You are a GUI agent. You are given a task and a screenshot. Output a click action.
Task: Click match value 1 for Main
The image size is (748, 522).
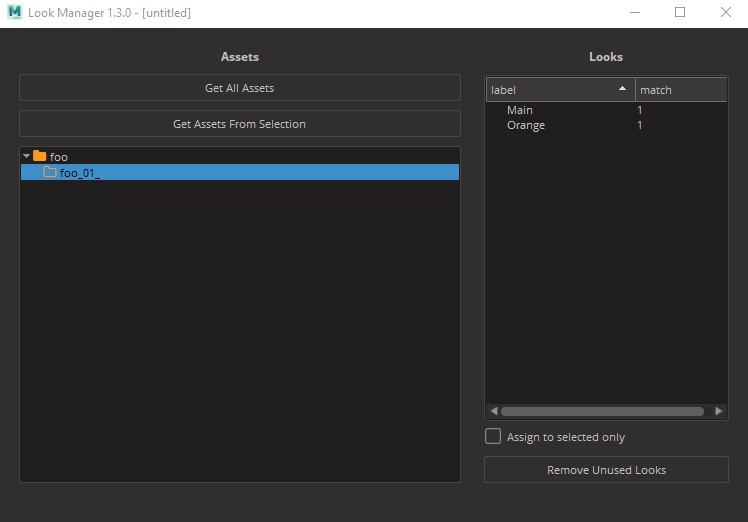[640, 110]
